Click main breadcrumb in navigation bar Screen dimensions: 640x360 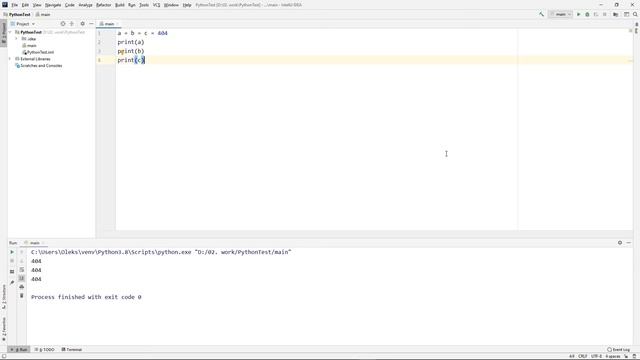coord(43,14)
